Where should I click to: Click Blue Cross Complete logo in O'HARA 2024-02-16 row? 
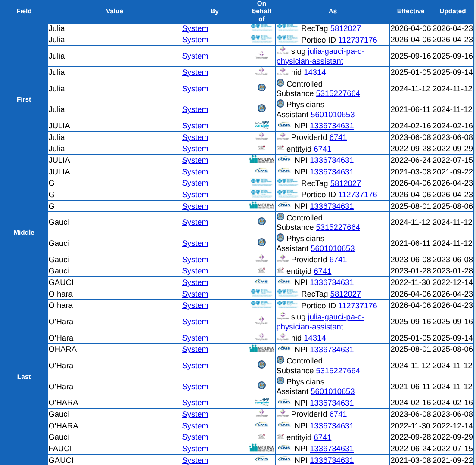[261, 402]
